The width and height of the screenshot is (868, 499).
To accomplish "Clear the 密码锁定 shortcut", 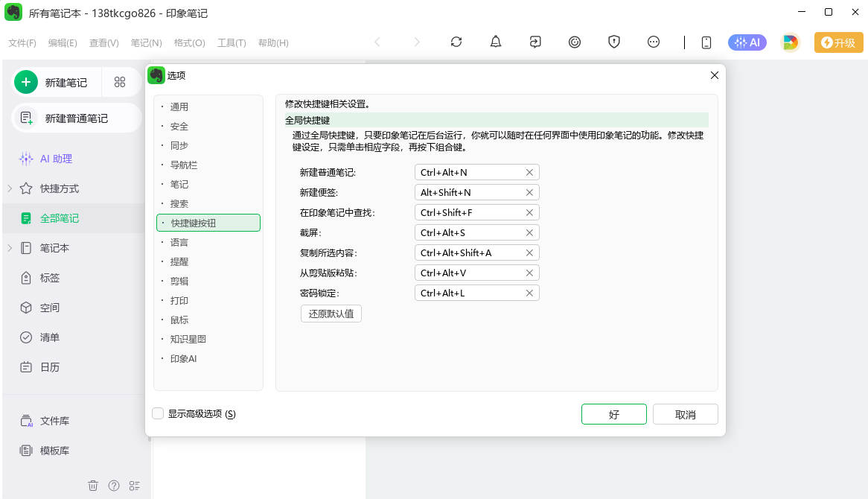I will 529,293.
